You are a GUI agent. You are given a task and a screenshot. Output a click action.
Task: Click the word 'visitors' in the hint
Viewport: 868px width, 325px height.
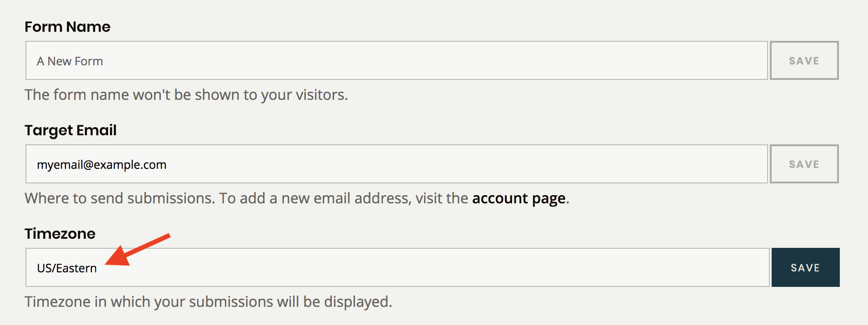coord(321,95)
